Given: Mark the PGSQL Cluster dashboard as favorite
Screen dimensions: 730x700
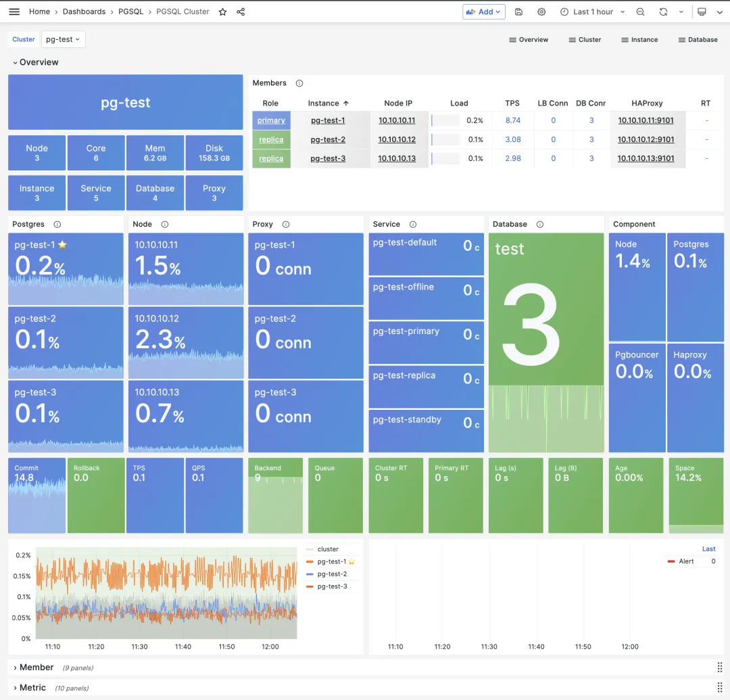Looking at the screenshot, I should 222,11.
